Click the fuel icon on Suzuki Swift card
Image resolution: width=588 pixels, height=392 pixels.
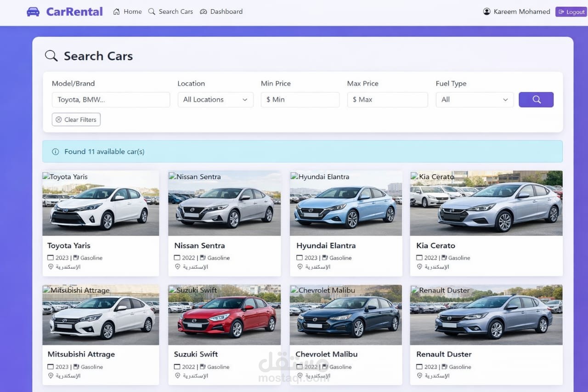202,367
